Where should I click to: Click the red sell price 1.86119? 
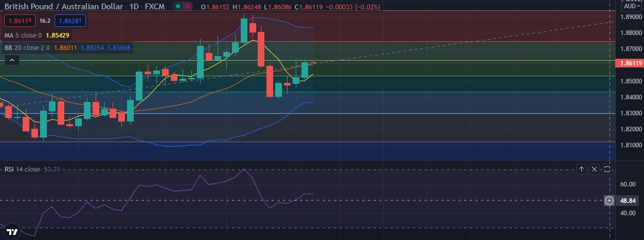click(x=20, y=21)
